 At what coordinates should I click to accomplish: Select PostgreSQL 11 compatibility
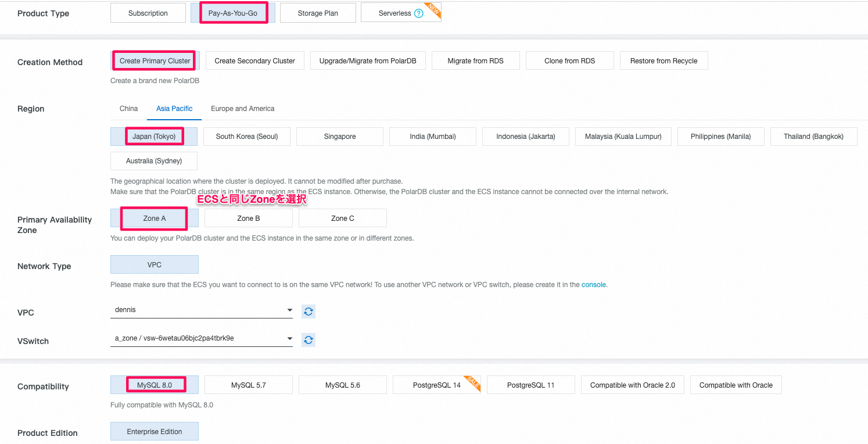tap(531, 385)
